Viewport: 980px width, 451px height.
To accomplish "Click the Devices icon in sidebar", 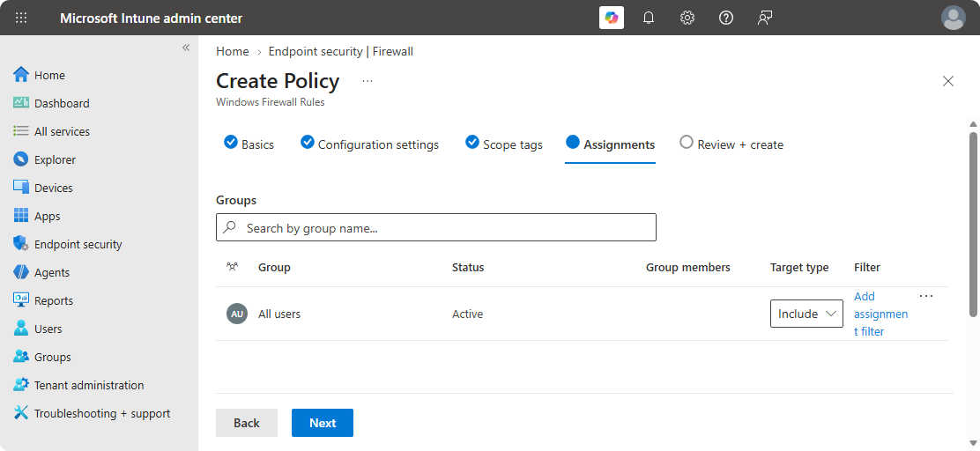I will click(x=21, y=188).
